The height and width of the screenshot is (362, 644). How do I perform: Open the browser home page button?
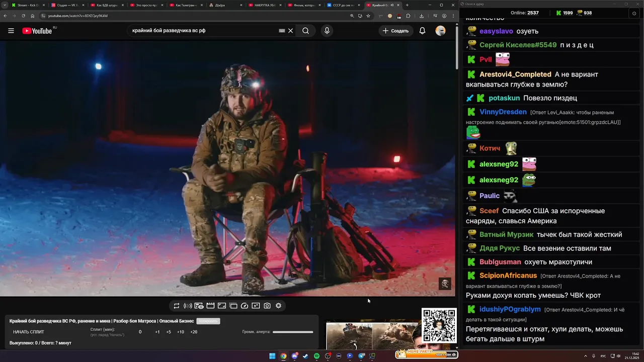32,16
